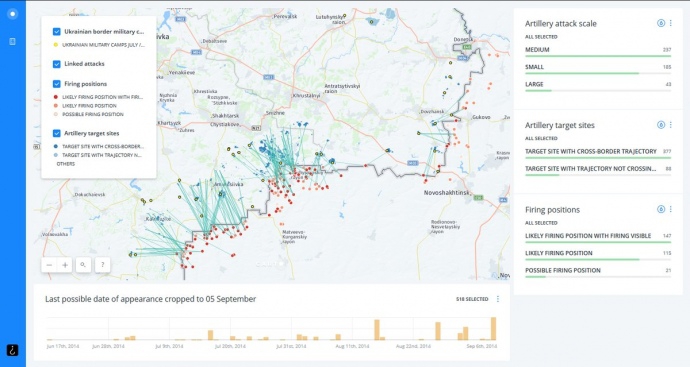The width and height of the screenshot is (690, 367).
Task: Open the options menu for the date histogram
Action: [x=498, y=299]
